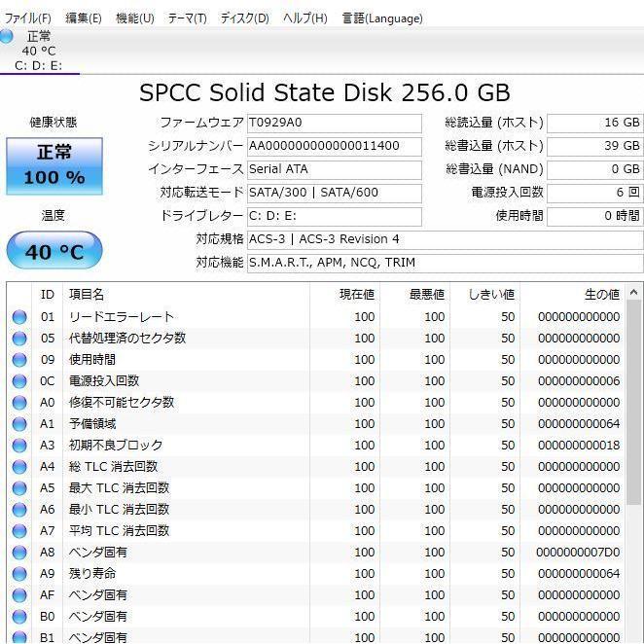This screenshot has height=644, width=644.
Task: Click the drive letter field C: D: E:
Action: pos(335,216)
